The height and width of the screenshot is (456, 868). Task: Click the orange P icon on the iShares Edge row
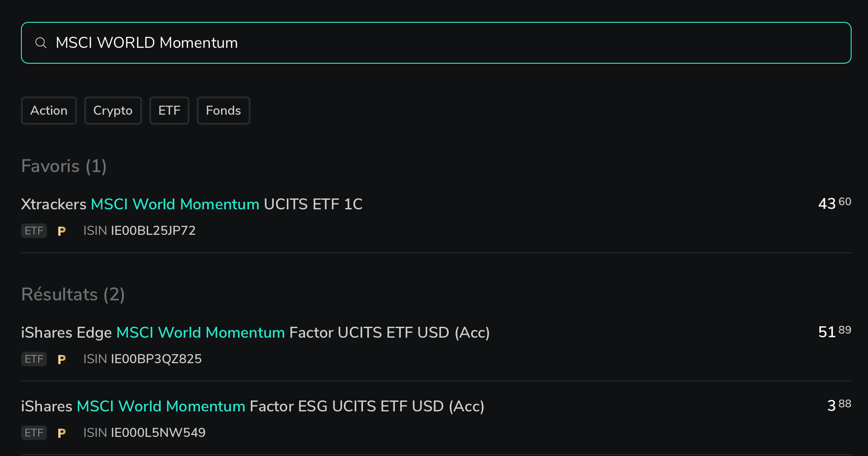tap(62, 360)
